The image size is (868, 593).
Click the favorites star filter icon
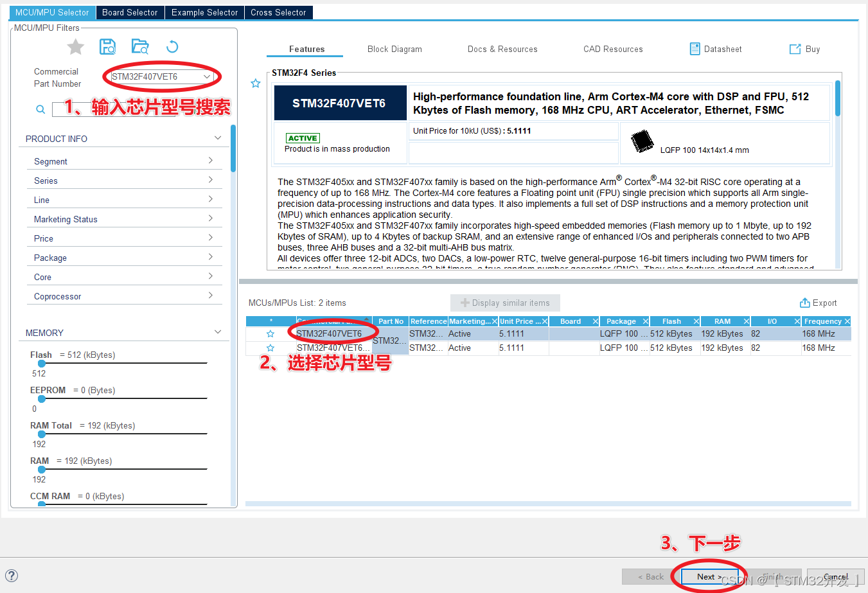[x=76, y=47]
